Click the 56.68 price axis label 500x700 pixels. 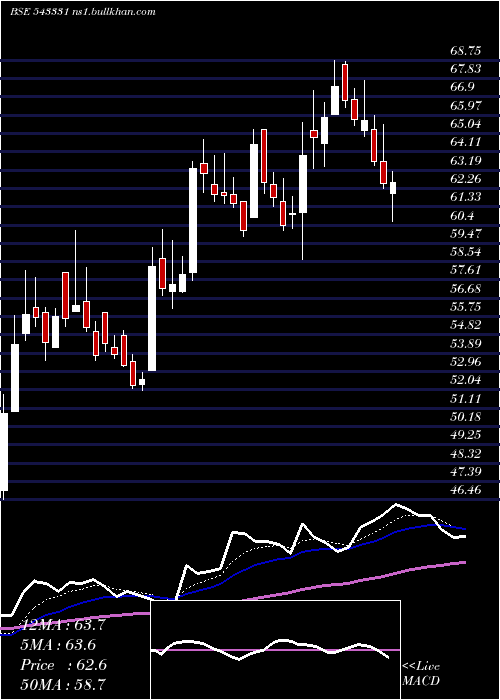click(466, 288)
